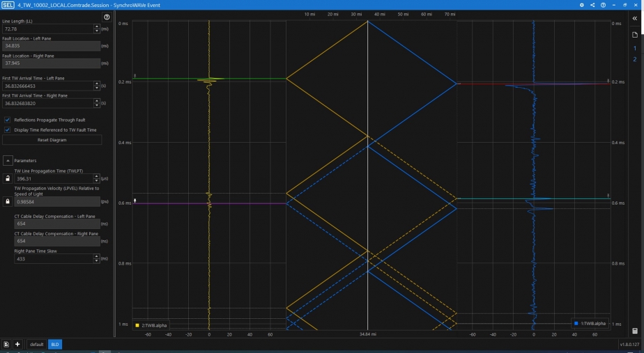Switch to the default tab

coord(37,344)
